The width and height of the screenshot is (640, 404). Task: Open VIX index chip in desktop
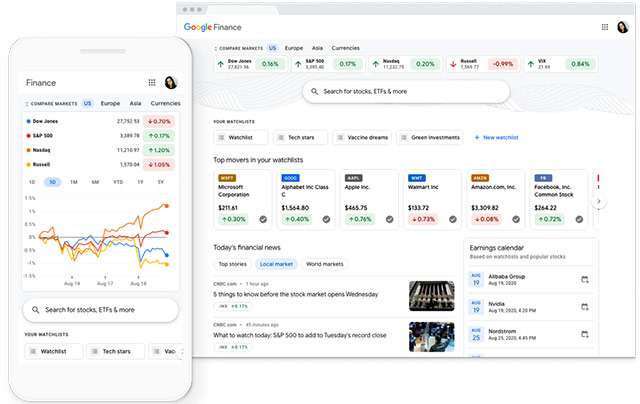(x=560, y=64)
